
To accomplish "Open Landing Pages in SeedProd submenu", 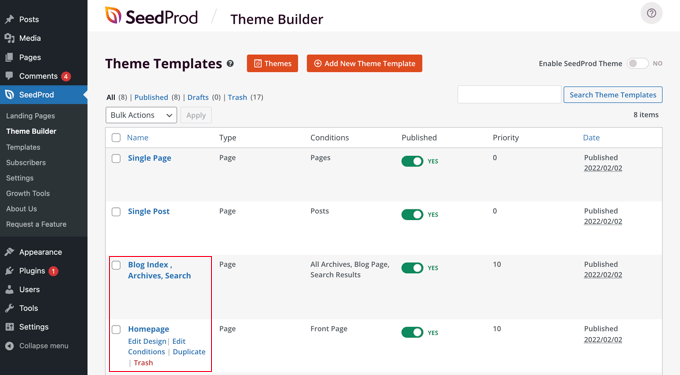I will coord(30,116).
